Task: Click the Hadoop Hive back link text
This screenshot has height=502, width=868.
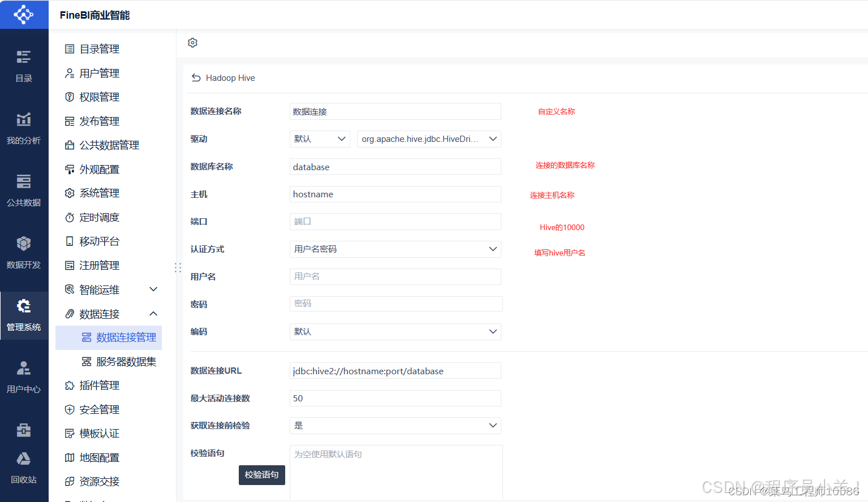Action: [230, 78]
